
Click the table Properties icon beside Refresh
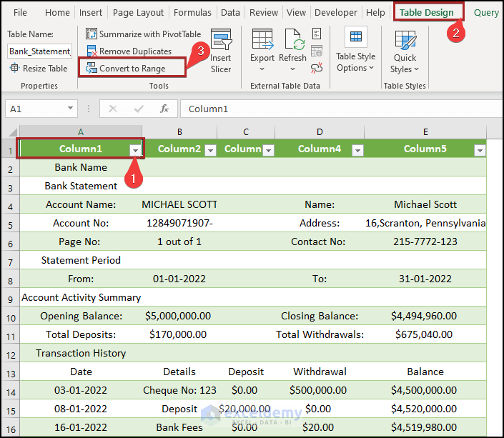click(x=317, y=34)
